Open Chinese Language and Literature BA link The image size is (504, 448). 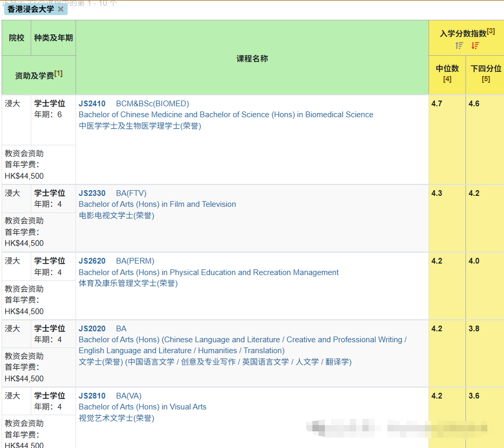coord(243,345)
